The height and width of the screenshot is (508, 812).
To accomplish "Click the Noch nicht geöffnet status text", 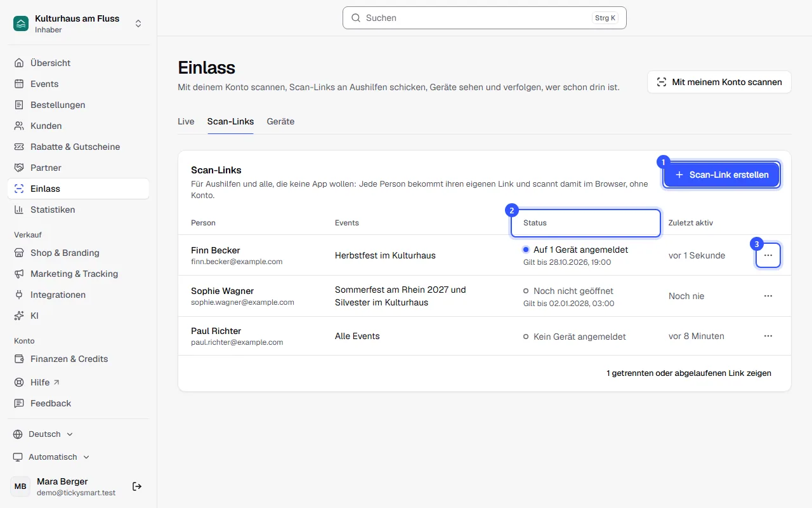I will click(x=573, y=291).
